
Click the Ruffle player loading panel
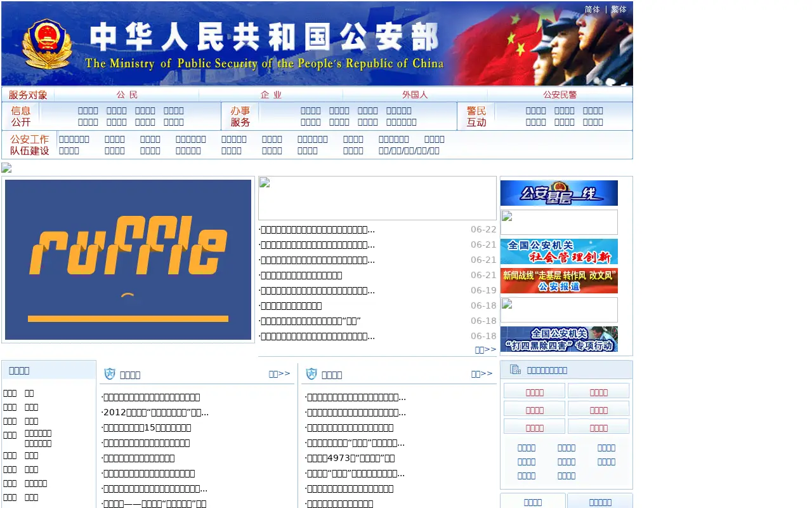(128, 260)
